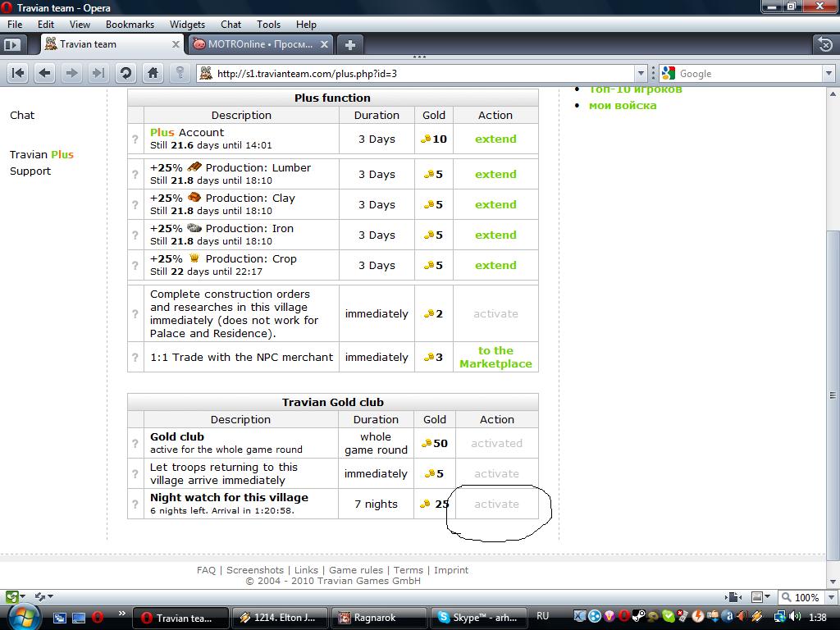
Task: Click Opera quick launch icon in taskbar
Action: tap(98, 618)
